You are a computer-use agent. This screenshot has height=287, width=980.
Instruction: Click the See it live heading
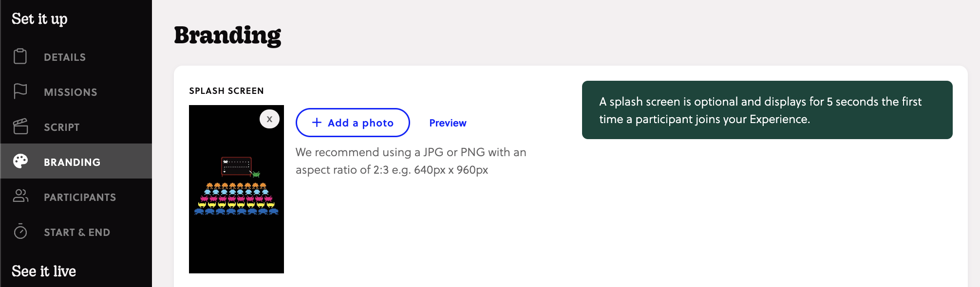44,270
